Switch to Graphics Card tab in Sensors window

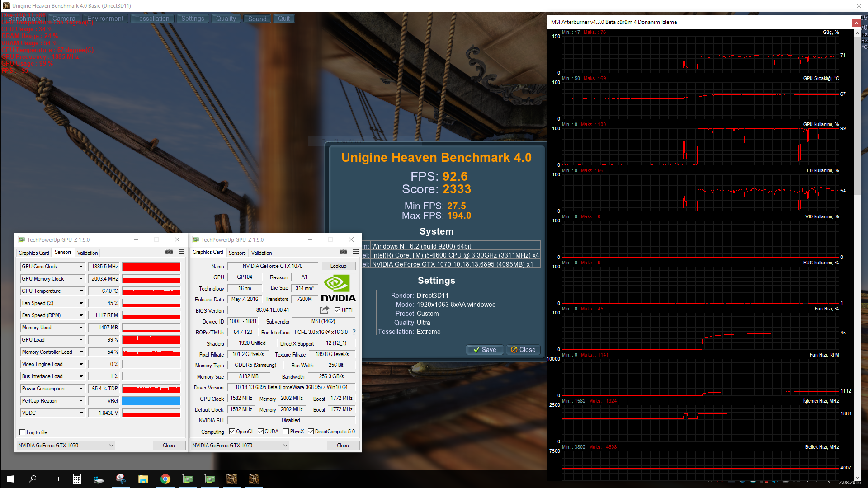[34, 253]
